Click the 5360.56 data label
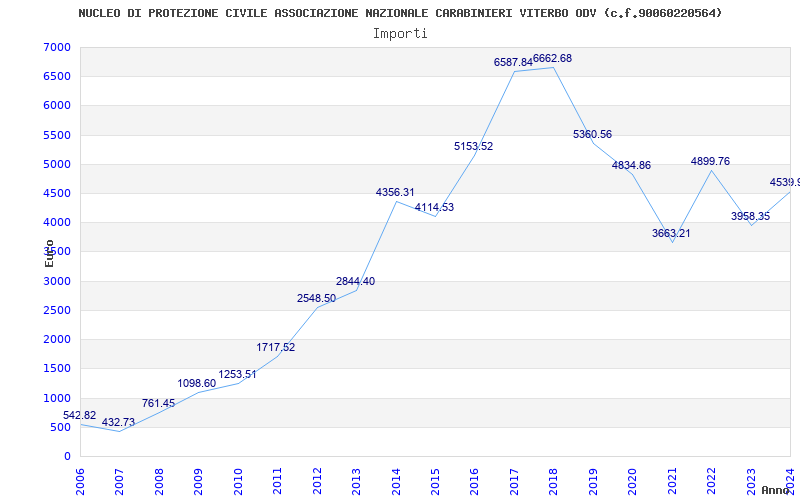This screenshot has width=800, height=500. pyautogui.click(x=592, y=135)
